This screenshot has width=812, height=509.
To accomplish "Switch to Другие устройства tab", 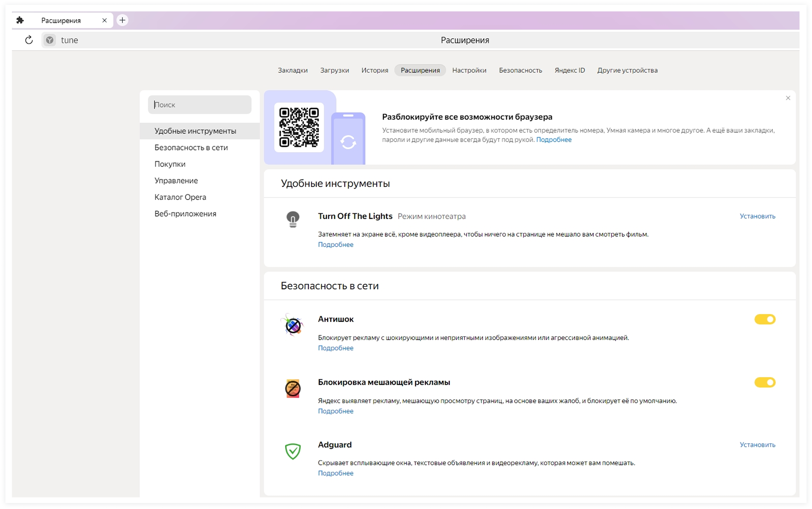I will (x=627, y=70).
